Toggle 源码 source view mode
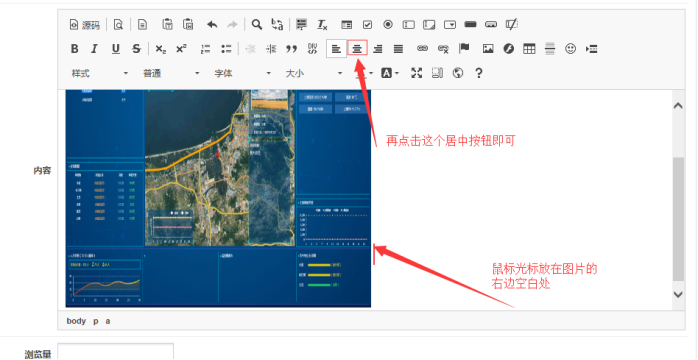698x360 pixels. (85, 25)
